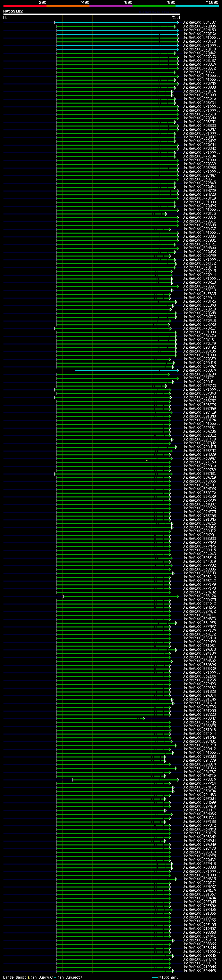The height and width of the screenshot is (980, 222).
Task: Click the UniRef100_A5B9A7 label
Action: pyautogui.click(x=199, y=459)
